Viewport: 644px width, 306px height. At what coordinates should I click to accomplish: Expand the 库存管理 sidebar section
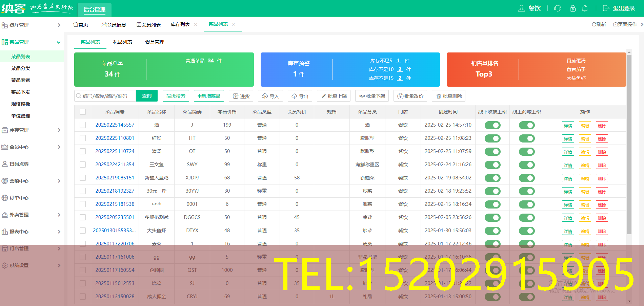coord(32,130)
